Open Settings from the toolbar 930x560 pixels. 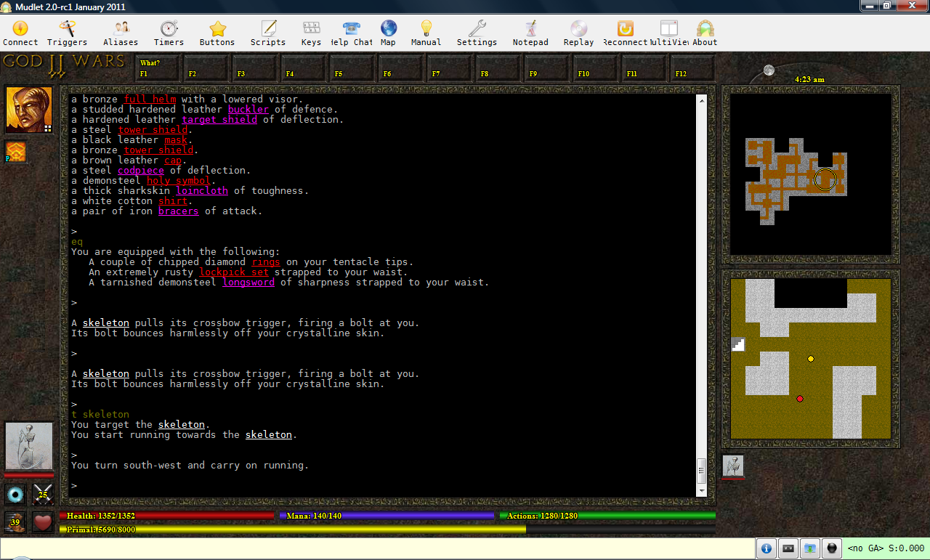coord(477,33)
